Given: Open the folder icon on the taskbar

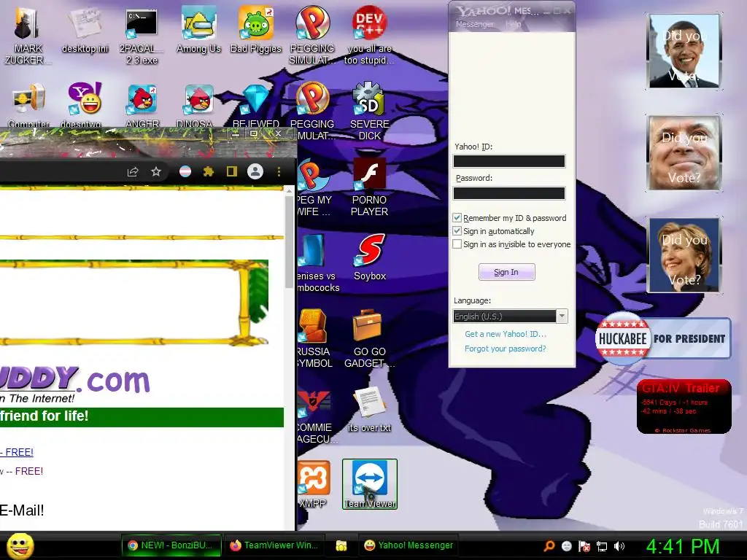Looking at the screenshot, I should pyautogui.click(x=341, y=545).
